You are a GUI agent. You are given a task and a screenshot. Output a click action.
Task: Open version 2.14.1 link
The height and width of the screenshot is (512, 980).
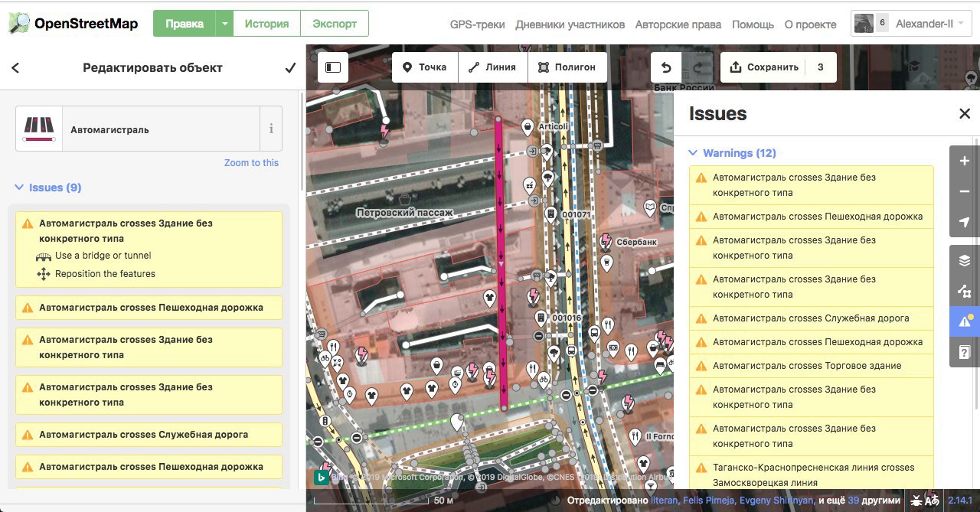961,501
